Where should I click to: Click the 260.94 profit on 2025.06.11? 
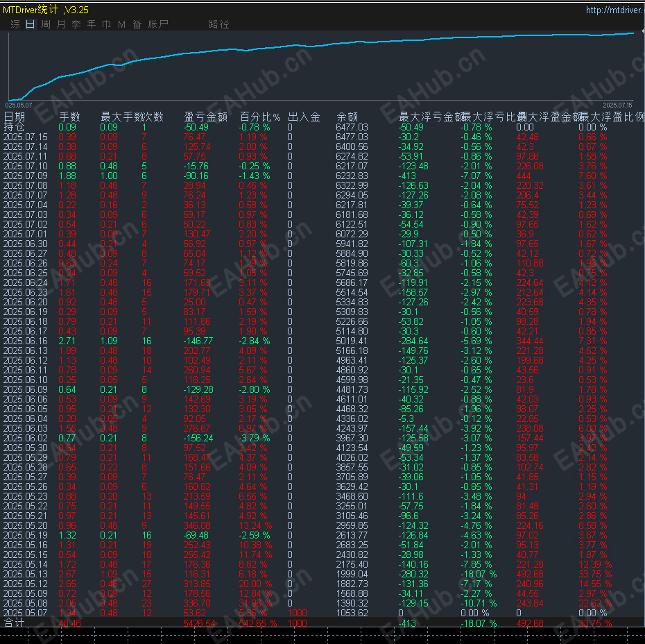pyautogui.click(x=197, y=371)
